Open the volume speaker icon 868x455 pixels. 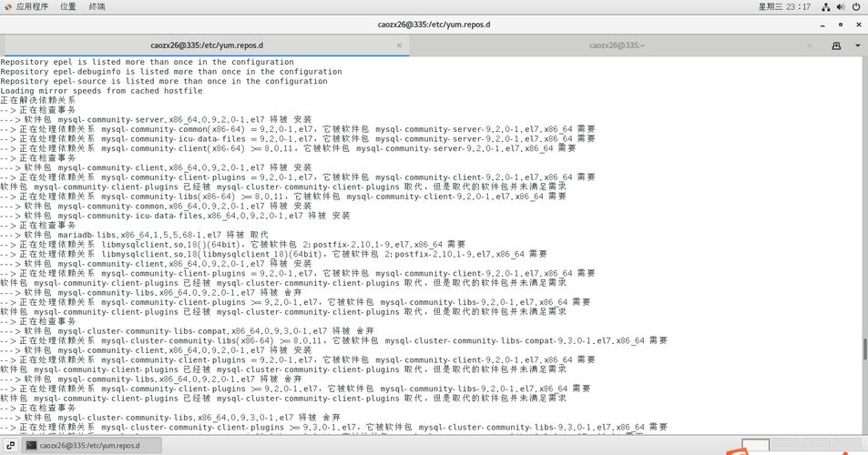pos(841,7)
